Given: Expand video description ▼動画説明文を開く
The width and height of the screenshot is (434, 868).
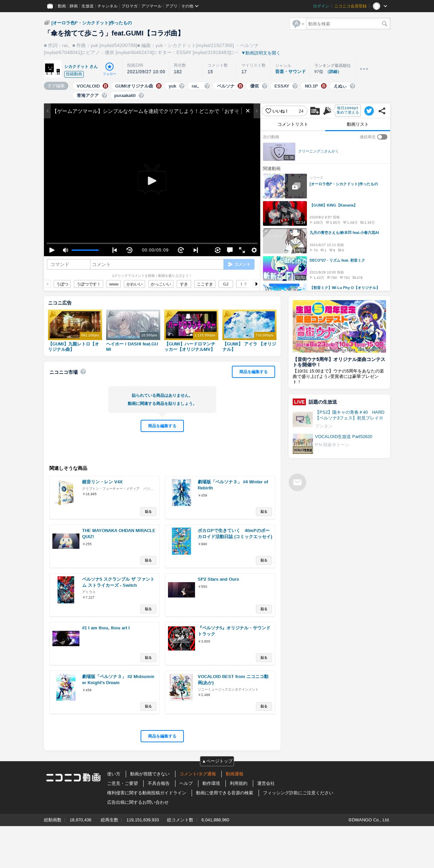Looking at the screenshot, I should (x=261, y=53).
